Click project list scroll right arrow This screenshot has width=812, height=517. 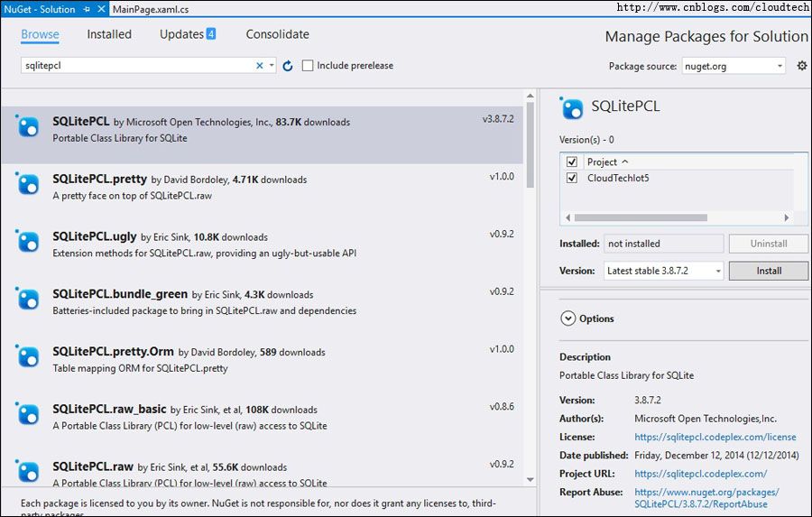pos(787,217)
